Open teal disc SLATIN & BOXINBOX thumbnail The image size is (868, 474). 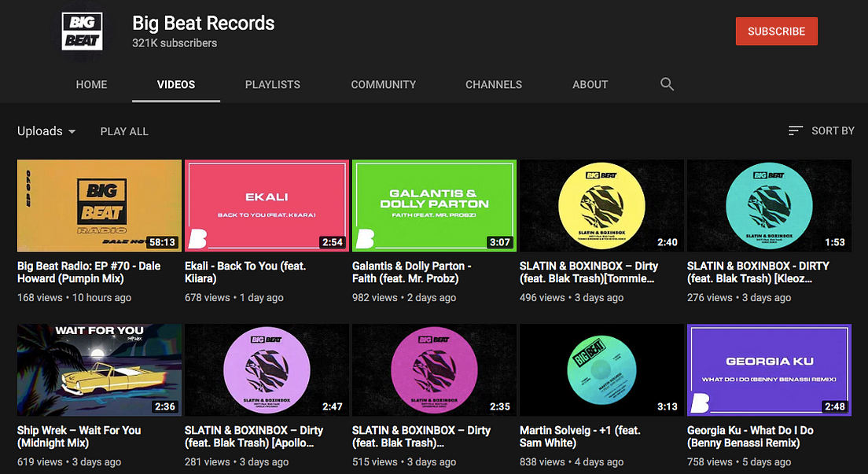pyautogui.click(x=769, y=205)
